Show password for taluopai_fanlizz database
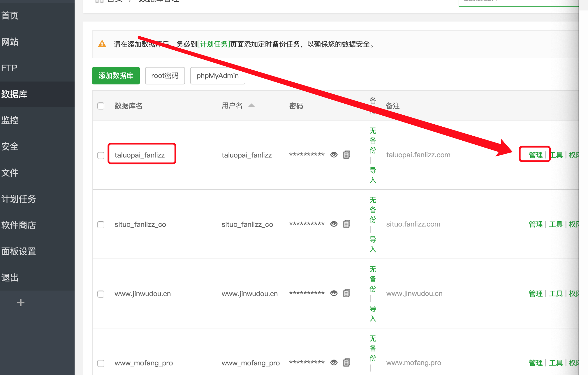 point(334,155)
